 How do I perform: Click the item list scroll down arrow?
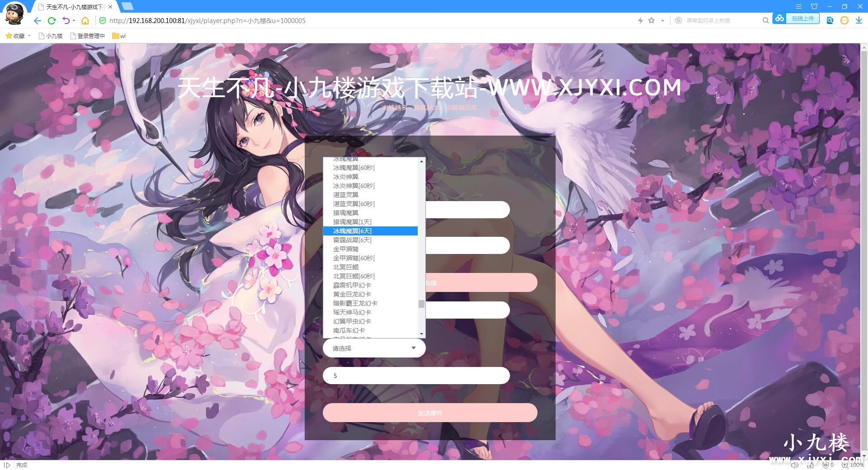[421, 334]
